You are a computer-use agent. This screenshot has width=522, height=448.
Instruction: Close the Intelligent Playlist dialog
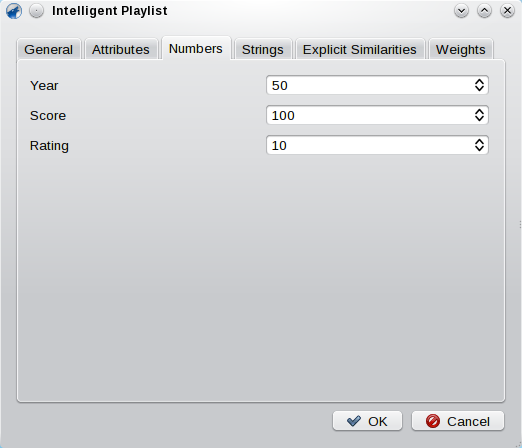click(x=507, y=11)
